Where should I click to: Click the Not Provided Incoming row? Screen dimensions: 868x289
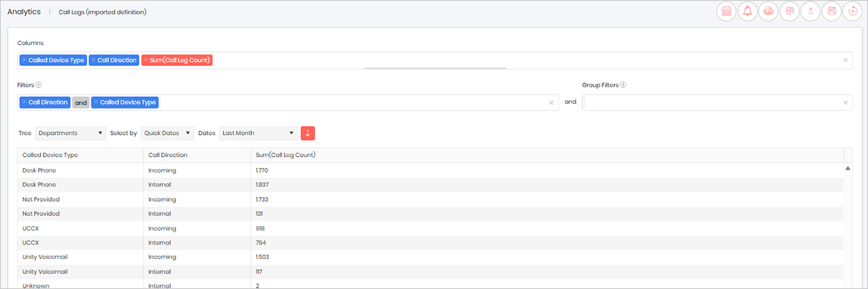[x=430, y=199]
